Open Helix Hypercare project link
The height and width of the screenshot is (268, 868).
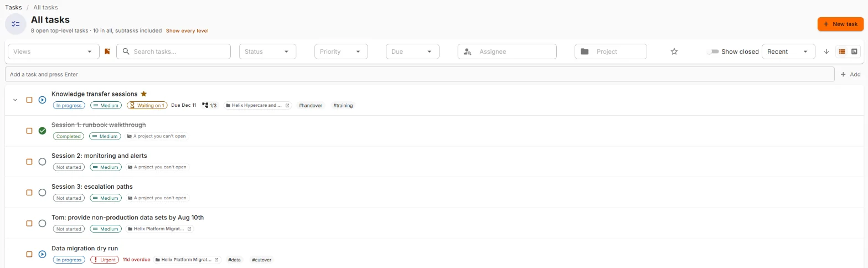(257, 105)
